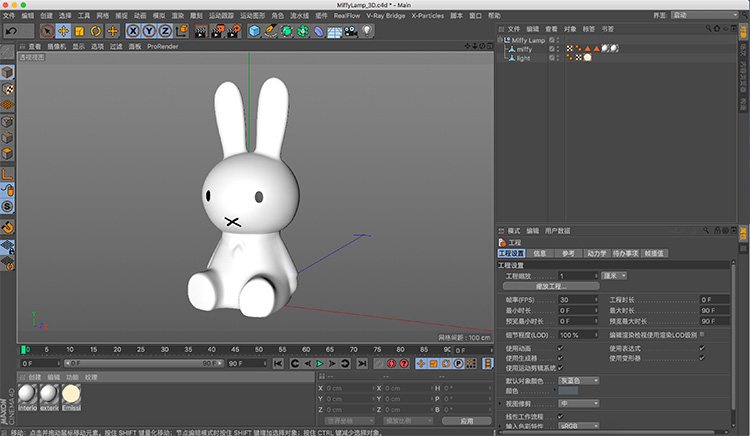Open the Spline Pen tool
This screenshot has width=750, height=436.
click(270, 31)
